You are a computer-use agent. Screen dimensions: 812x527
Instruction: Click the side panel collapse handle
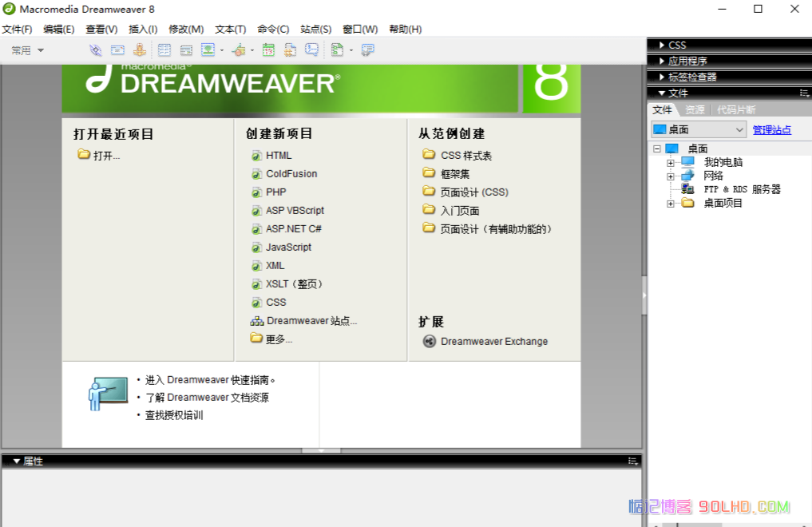pyautogui.click(x=644, y=295)
